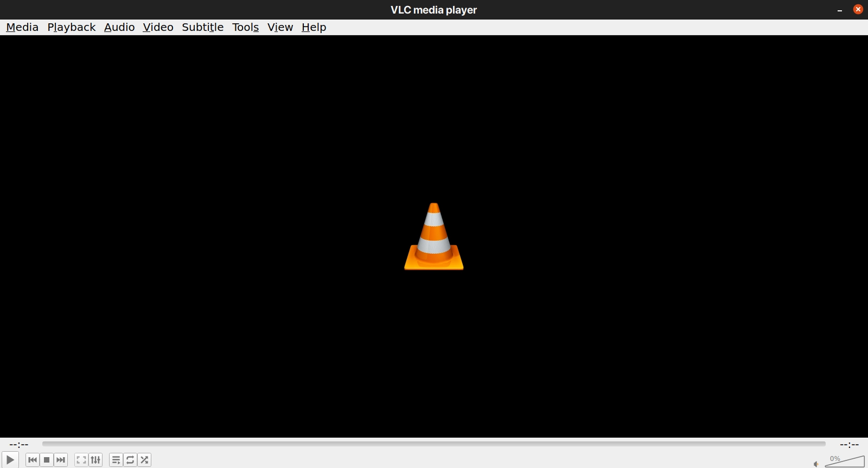
Task: Toggle the playlist view
Action: click(116, 460)
